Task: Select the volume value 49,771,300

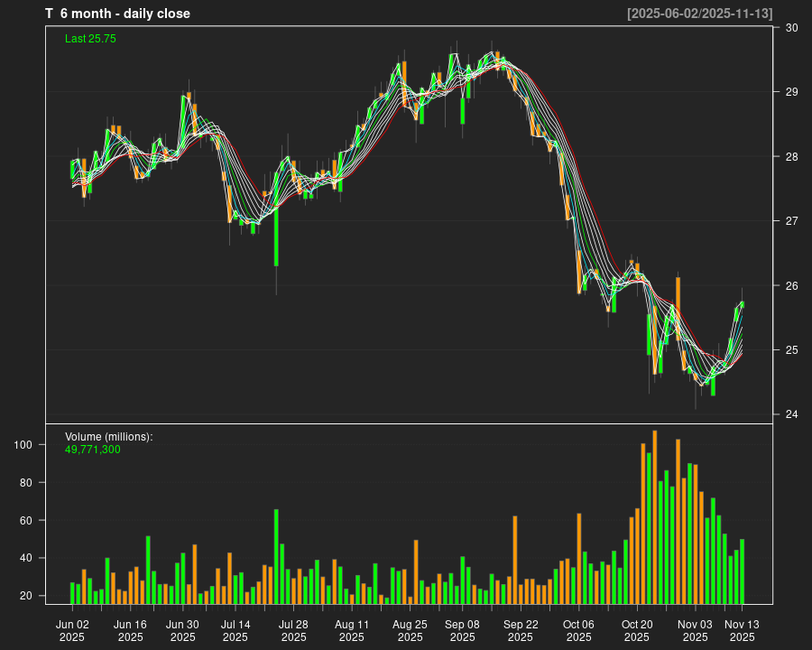Action: 93,449
